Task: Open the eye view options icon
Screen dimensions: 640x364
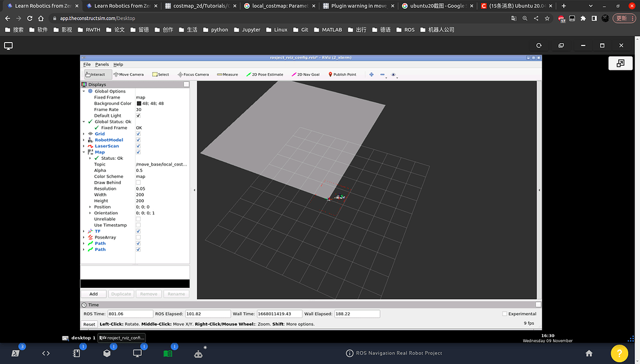Action: (x=394, y=74)
